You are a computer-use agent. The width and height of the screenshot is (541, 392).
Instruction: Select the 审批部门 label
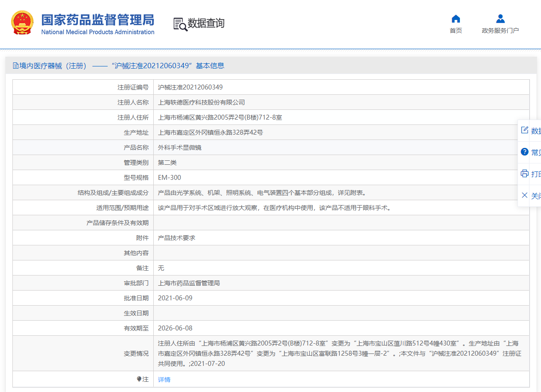click(x=136, y=283)
